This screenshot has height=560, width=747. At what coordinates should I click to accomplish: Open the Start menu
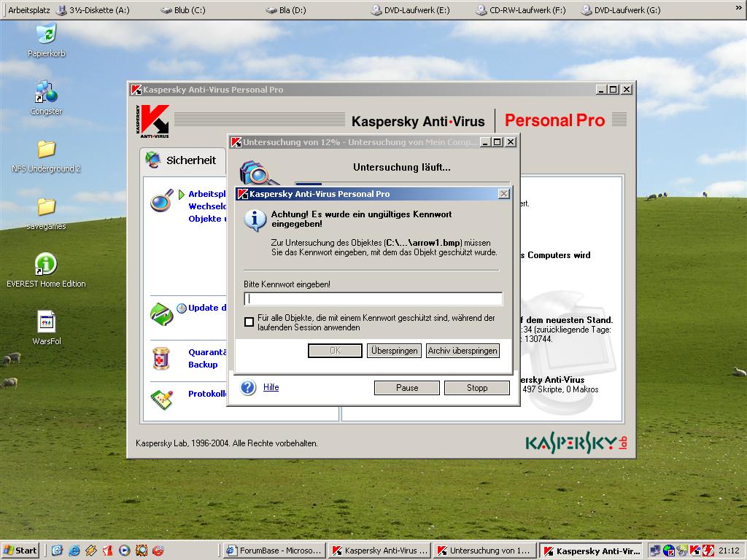coord(20,551)
